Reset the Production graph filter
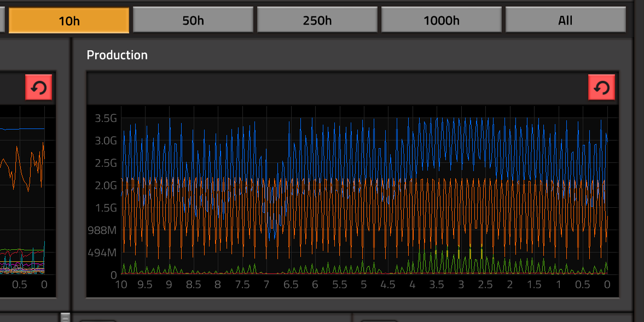The image size is (644, 322). click(602, 87)
